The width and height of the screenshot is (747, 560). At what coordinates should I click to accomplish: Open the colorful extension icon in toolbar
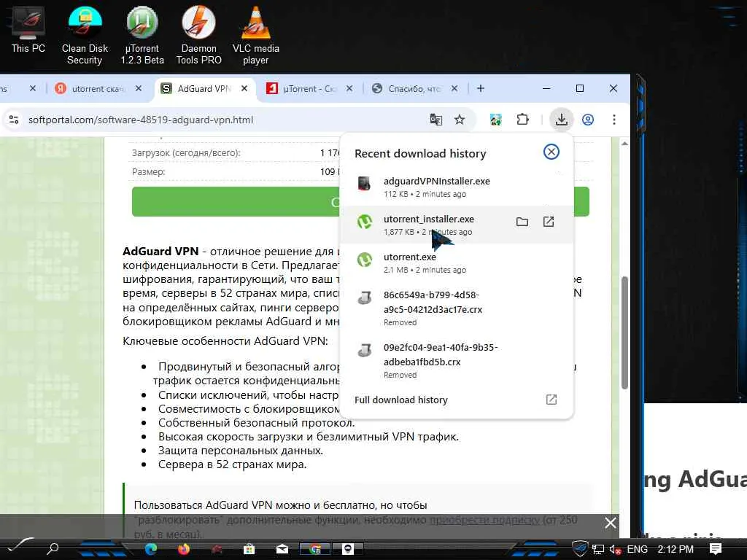(x=496, y=120)
